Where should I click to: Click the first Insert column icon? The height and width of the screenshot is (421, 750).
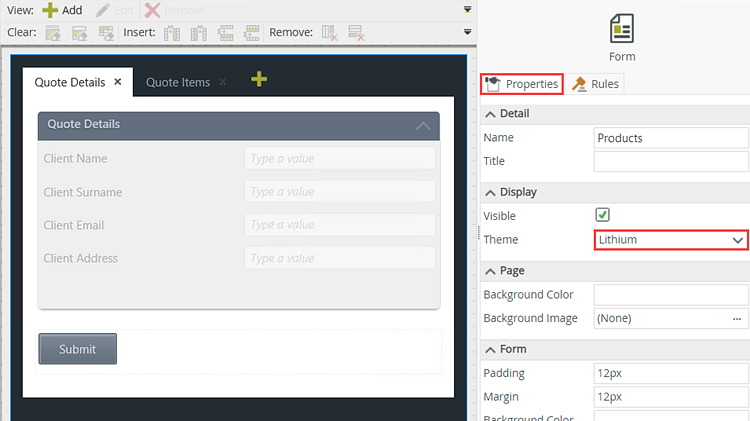[x=172, y=33]
